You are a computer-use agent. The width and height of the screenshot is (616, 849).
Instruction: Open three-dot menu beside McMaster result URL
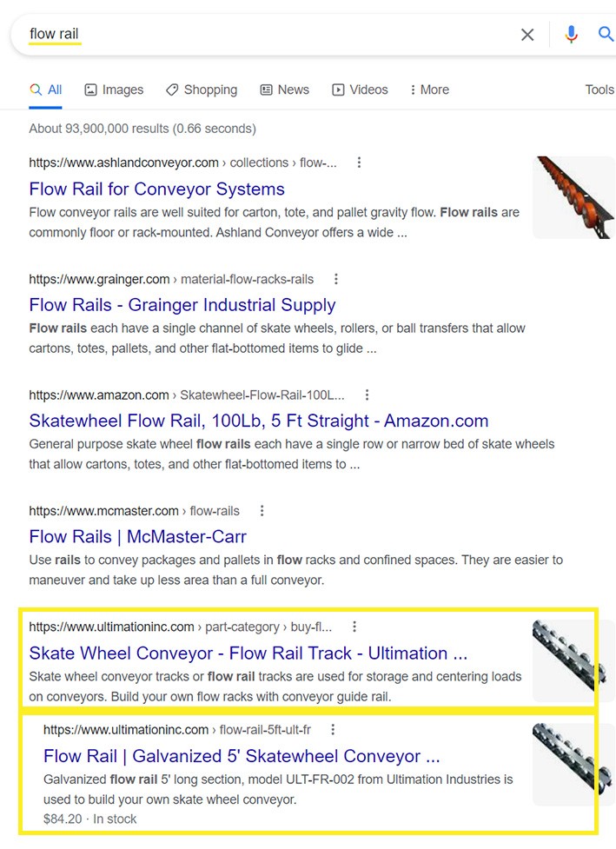[262, 511]
